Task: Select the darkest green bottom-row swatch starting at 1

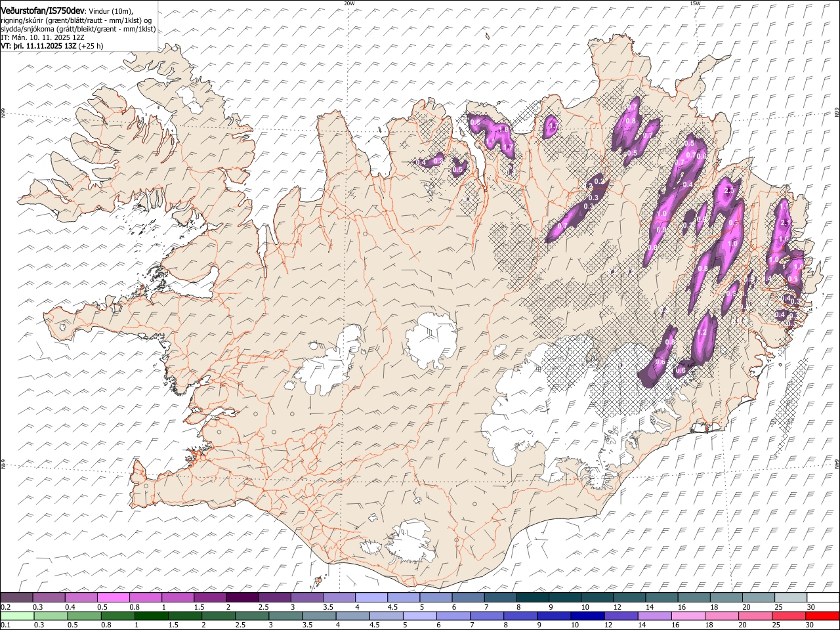Action: [x=152, y=616]
